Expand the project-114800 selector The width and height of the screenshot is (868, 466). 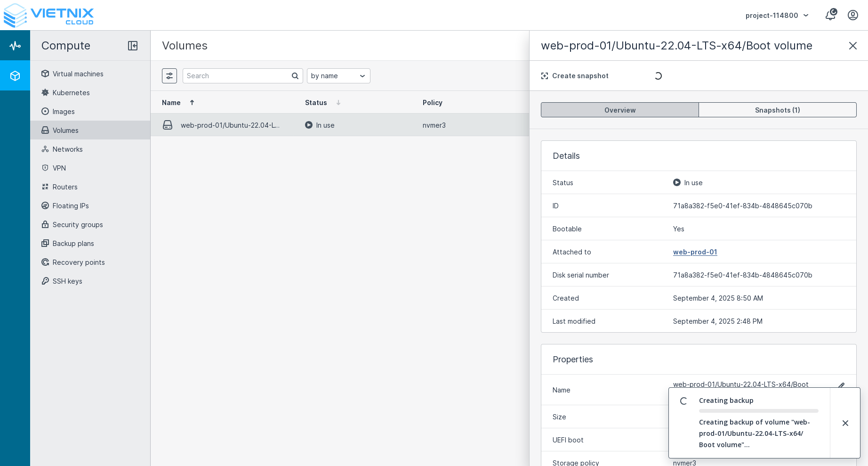[777, 16]
